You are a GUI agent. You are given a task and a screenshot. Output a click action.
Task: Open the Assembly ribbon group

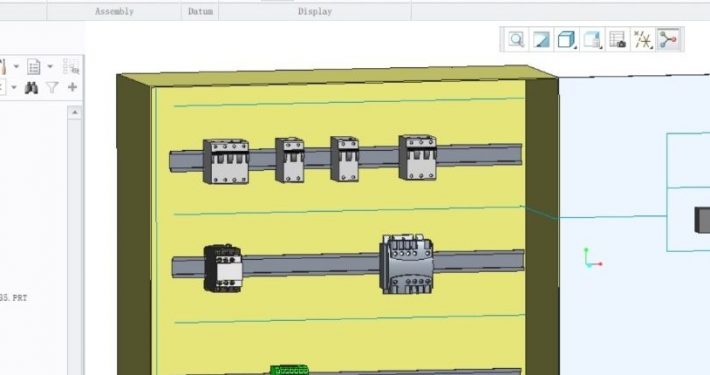tap(114, 12)
